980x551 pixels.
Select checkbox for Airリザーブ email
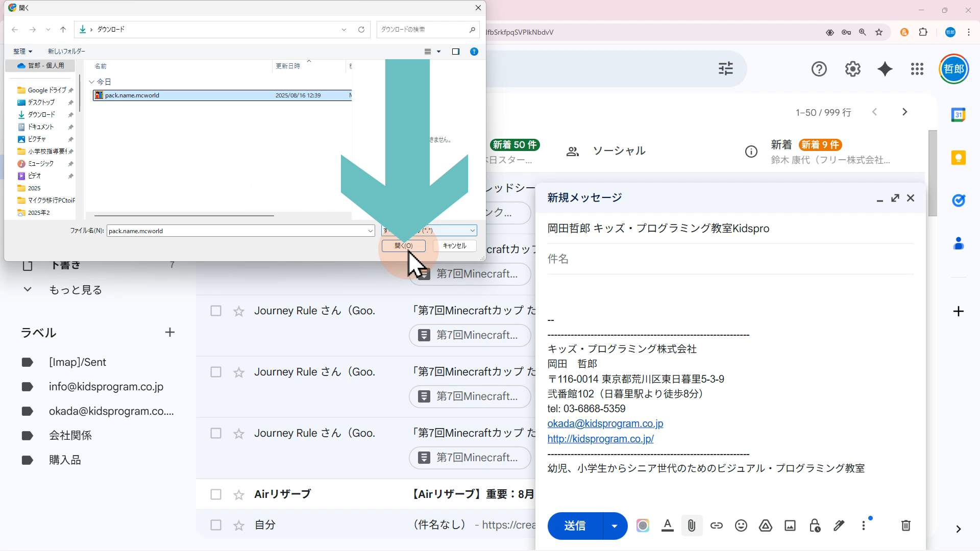click(x=216, y=494)
